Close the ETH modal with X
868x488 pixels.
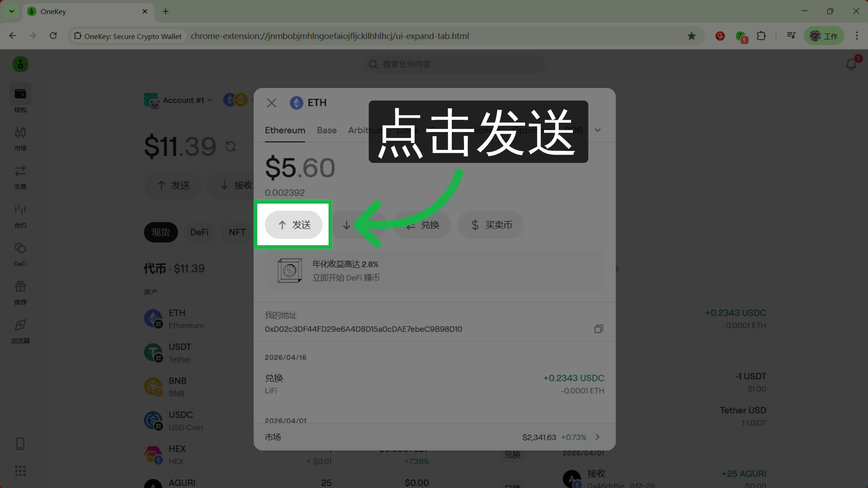click(272, 103)
